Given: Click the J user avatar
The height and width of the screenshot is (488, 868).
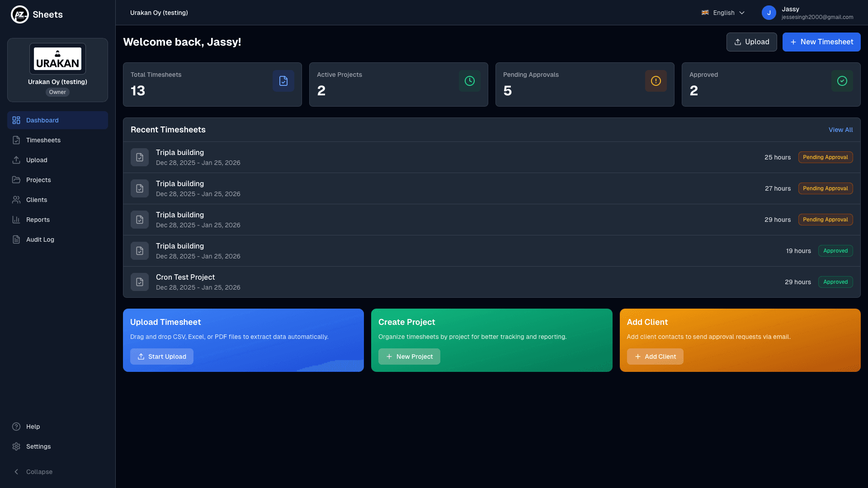Looking at the screenshot, I should pos(769,13).
